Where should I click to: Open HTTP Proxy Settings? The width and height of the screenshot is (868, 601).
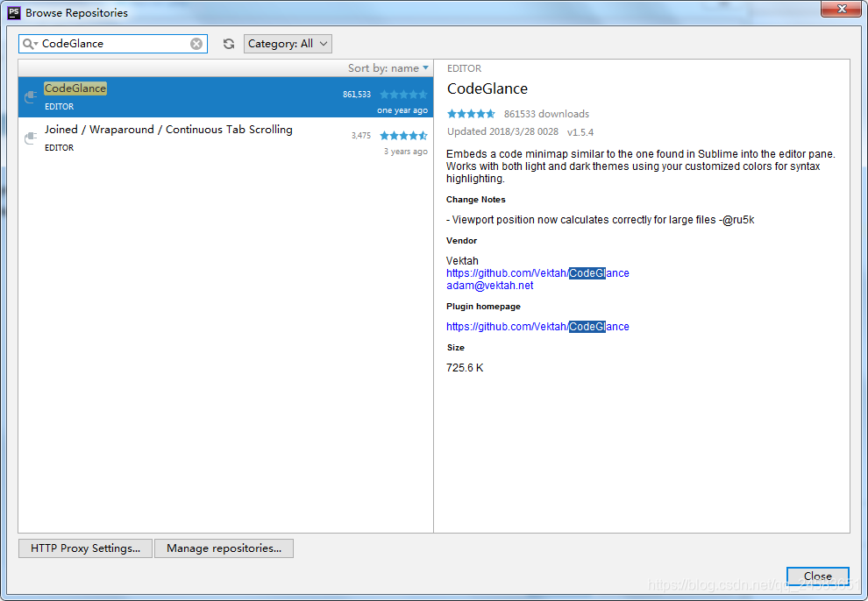coord(85,548)
